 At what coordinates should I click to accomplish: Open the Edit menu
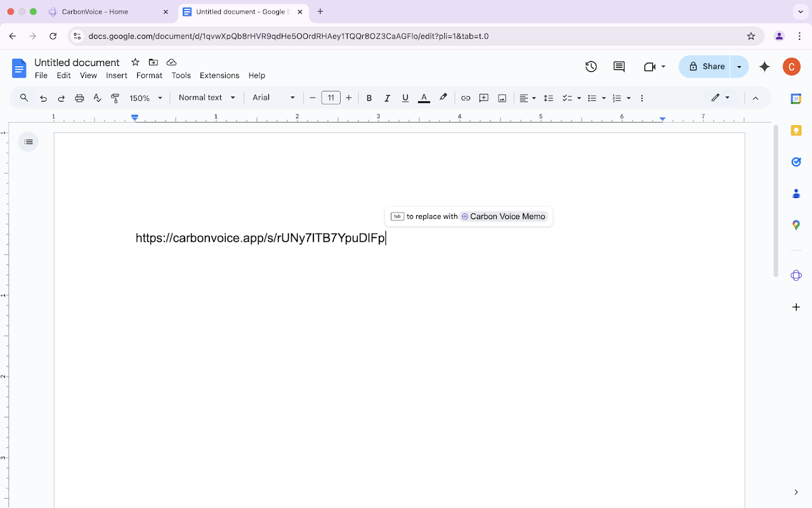click(x=63, y=76)
